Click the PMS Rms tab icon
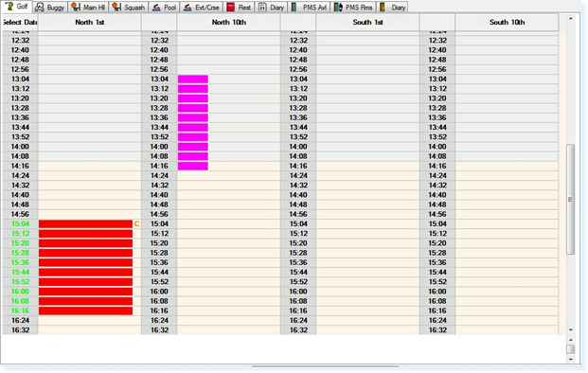Screen dimensions: 588x373 [x=338, y=8]
